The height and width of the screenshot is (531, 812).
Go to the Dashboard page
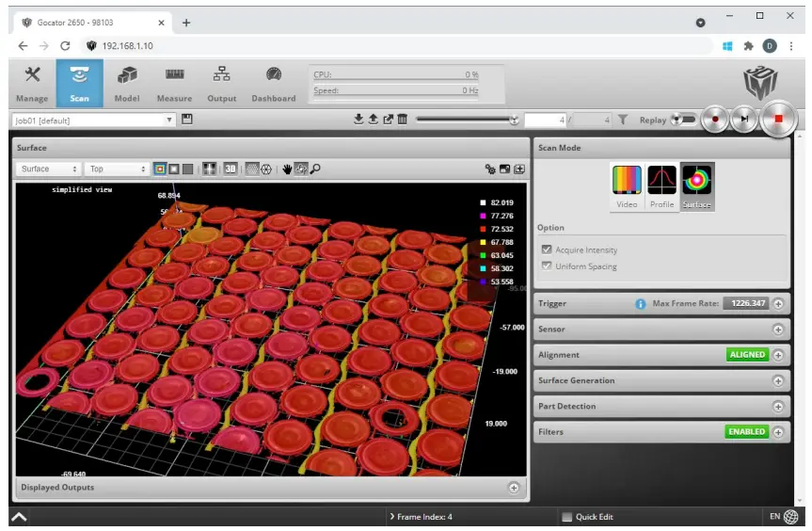(273, 83)
